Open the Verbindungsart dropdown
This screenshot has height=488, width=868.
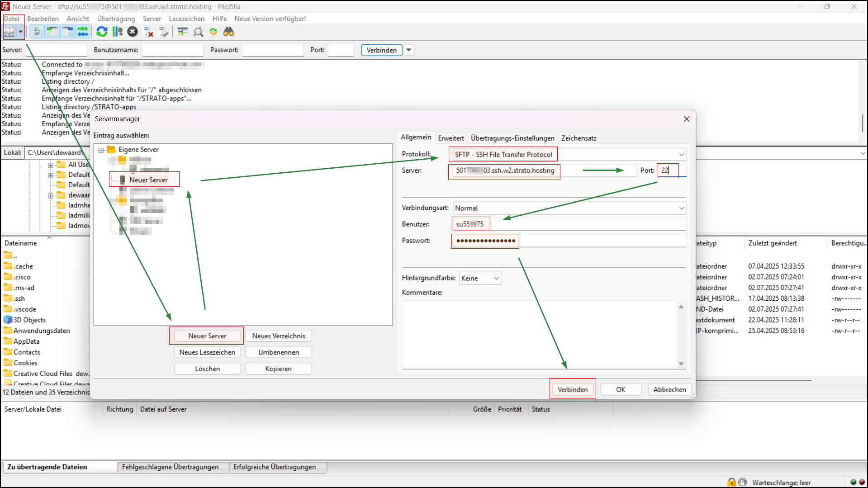pos(682,208)
